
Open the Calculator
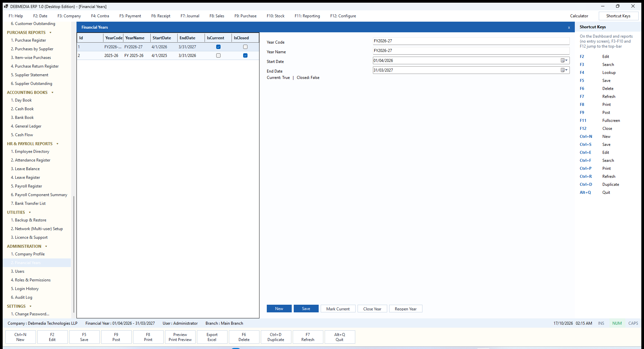(x=579, y=16)
